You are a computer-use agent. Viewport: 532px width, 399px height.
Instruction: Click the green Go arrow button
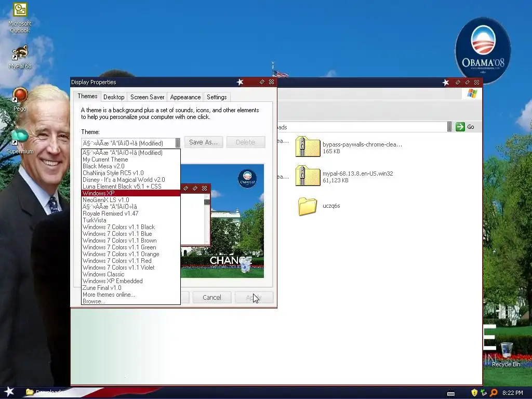pos(460,127)
